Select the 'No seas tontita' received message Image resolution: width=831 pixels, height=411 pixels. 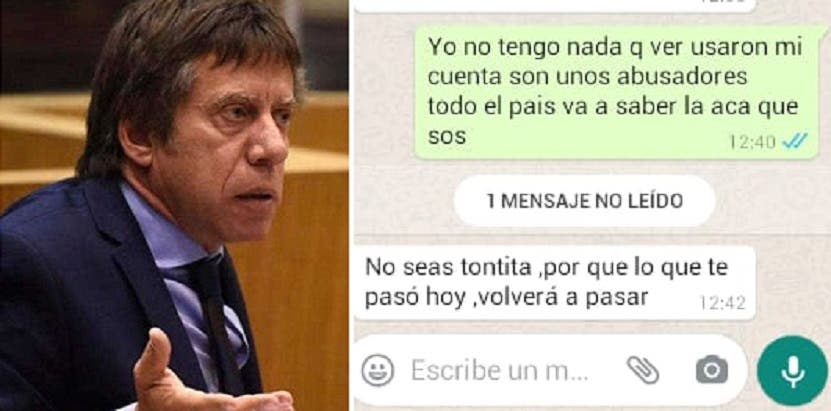click(x=554, y=283)
